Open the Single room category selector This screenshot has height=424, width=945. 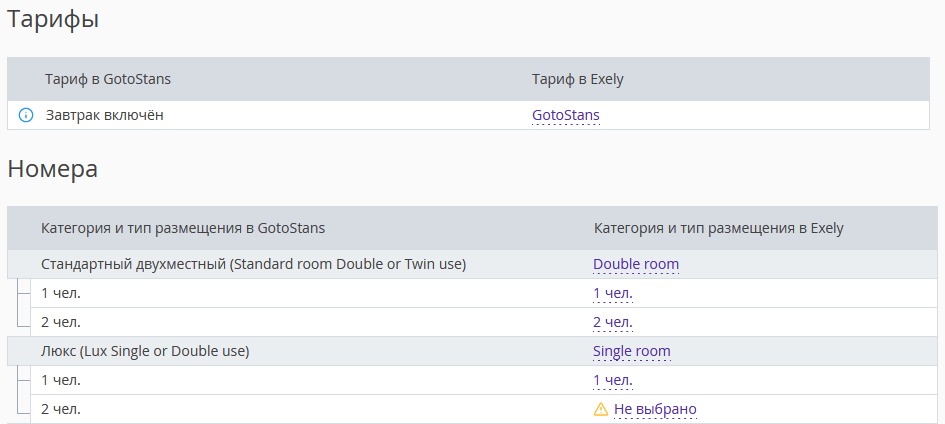click(632, 351)
